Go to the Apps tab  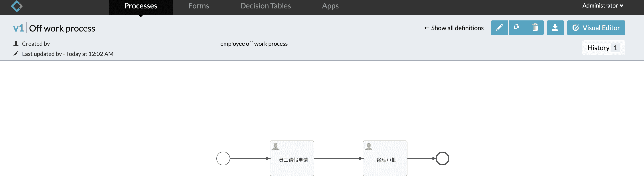click(x=330, y=6)
